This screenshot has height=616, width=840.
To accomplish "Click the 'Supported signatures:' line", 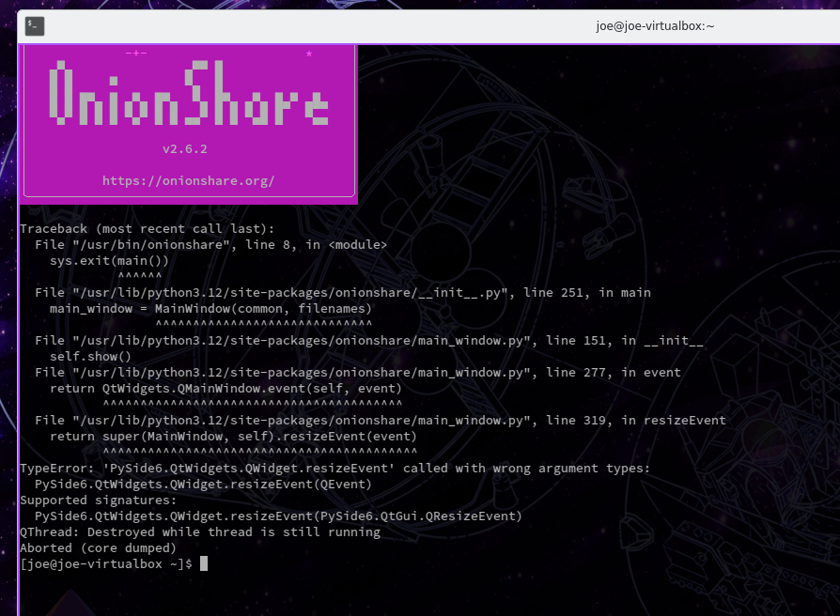I will click(98, 500).
